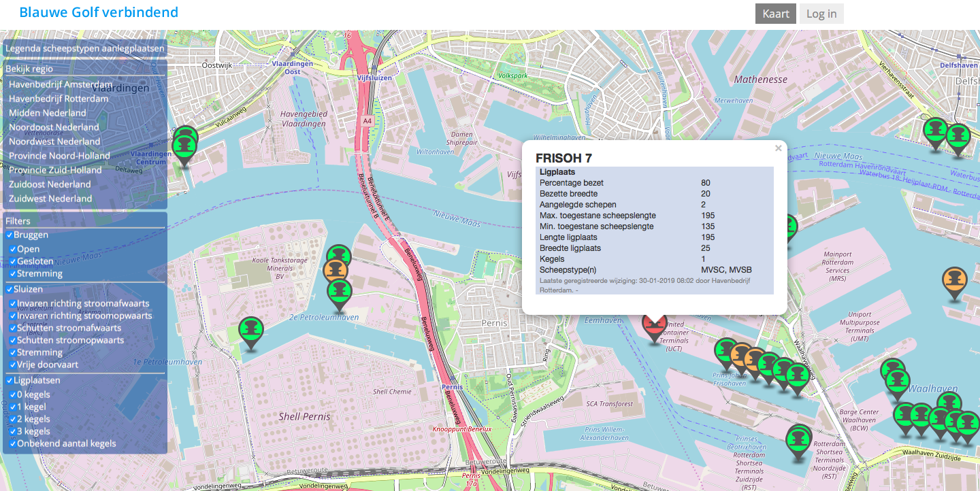The width and height of the screenshot is (980, 491).
Task: Click Scheepstype(n) value MVSC, MVSB
Action: click(x=726, y=270)
